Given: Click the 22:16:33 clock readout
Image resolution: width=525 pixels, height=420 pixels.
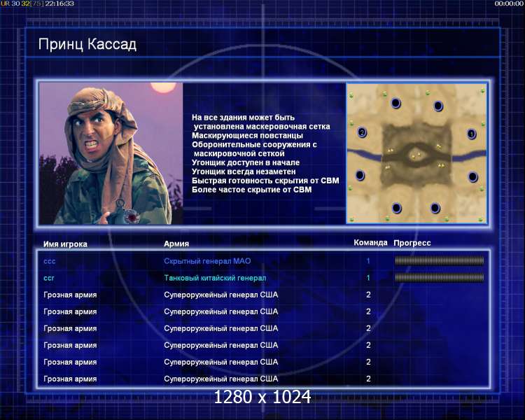Looking at the screenshot, I should coord(59,3).
